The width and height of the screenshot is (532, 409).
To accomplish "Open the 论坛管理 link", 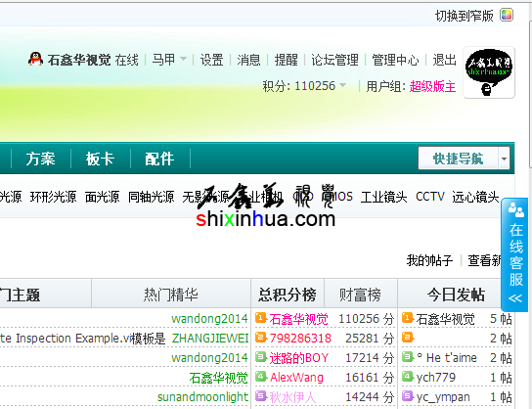I will [334, 60].
